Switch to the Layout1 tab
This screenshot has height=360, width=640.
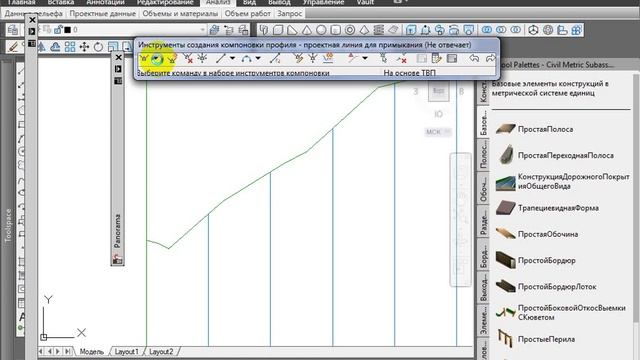coord(126,351)
